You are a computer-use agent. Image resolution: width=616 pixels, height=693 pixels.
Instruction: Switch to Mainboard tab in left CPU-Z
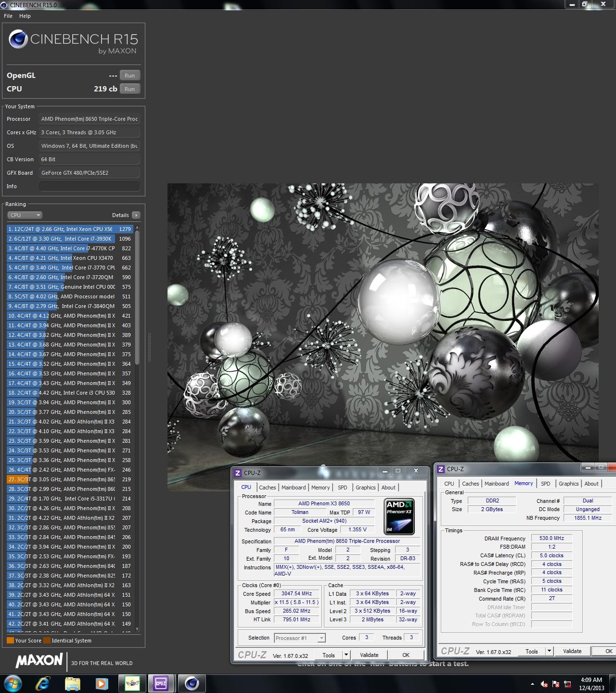point(294,488)
